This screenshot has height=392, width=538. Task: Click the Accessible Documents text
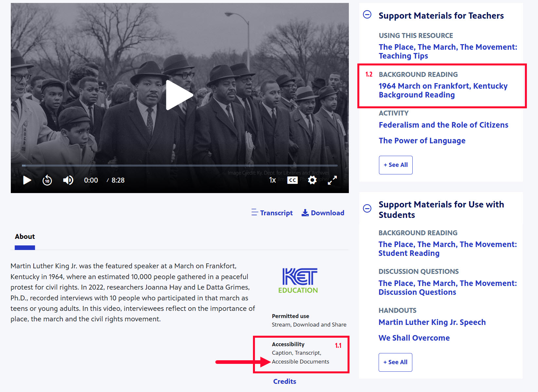(x=300, y=362)
